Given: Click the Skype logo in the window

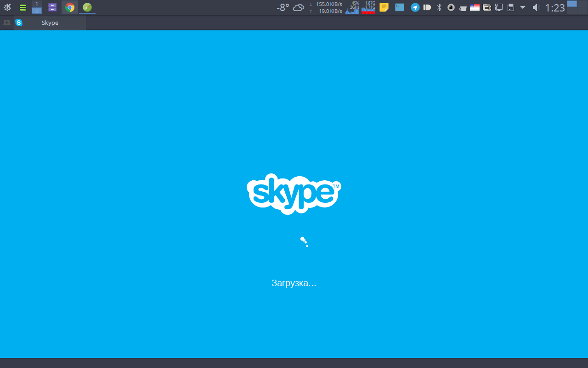Looking at the screenshot, I should coord(294,194).
